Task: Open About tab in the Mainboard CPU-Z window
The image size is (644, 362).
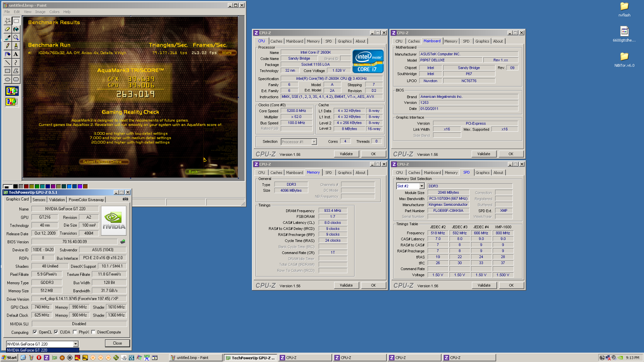Action: pyautogui.click(x=498, y=41)
